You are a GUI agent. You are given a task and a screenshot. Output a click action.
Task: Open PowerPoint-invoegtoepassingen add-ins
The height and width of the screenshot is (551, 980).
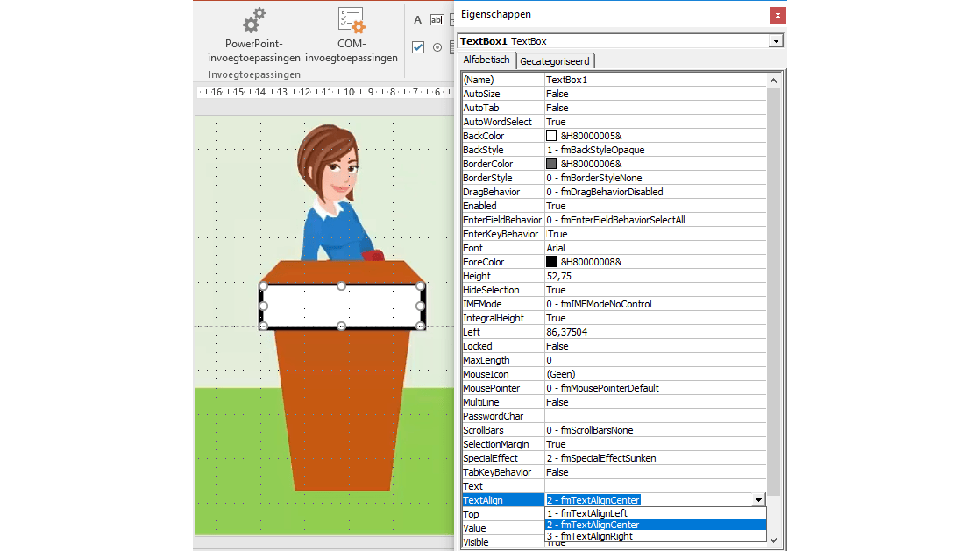coord(253,35)
